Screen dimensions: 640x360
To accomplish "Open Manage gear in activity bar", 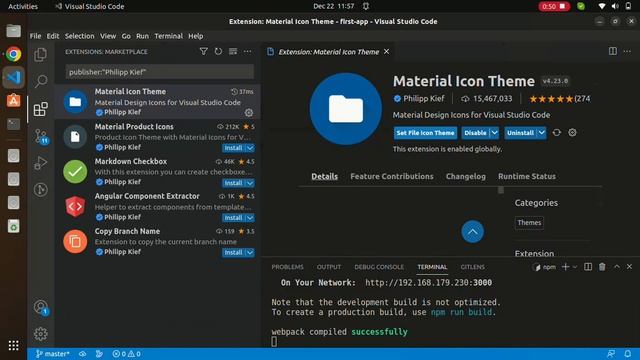I will point(40,334).
